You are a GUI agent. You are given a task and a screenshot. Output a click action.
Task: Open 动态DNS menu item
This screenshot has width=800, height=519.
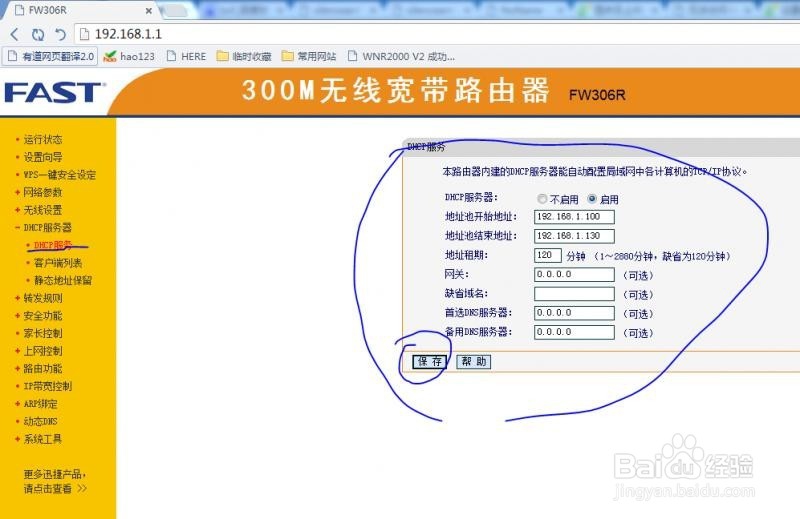tap(40, 422)
